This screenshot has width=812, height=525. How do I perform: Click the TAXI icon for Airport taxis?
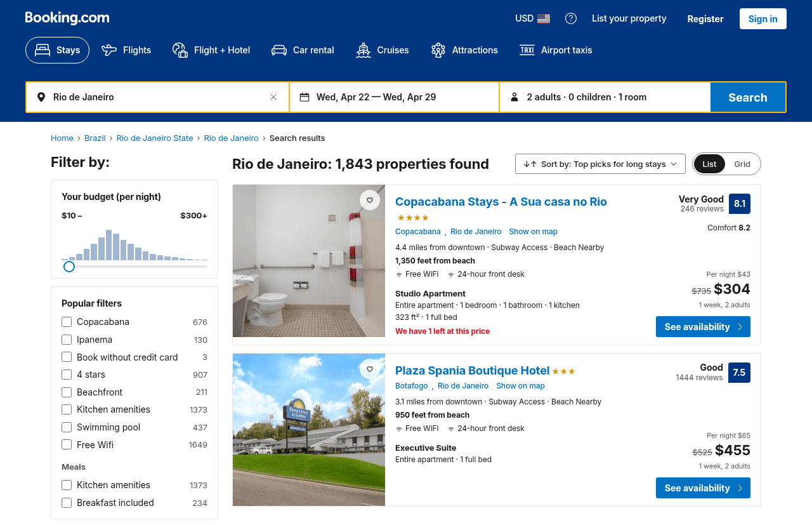pos(527,50)
